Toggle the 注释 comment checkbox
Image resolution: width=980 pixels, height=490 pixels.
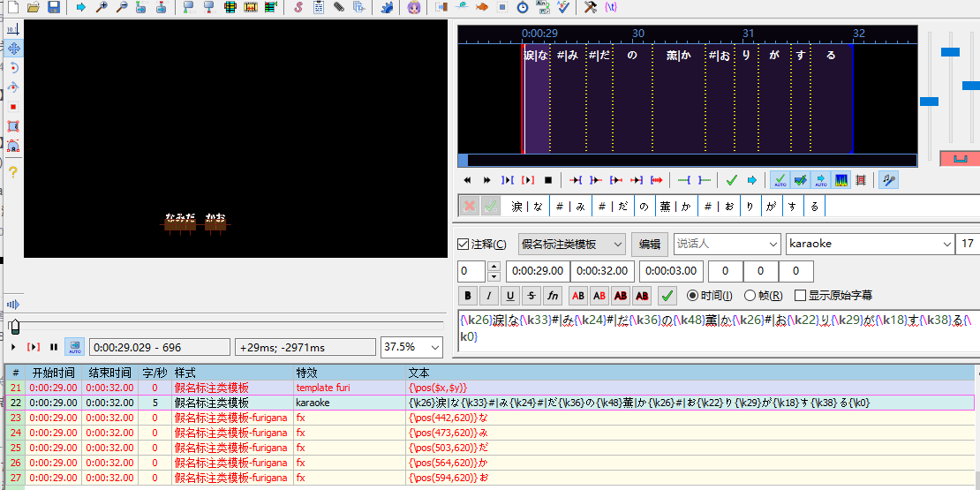tap(464, 245)
